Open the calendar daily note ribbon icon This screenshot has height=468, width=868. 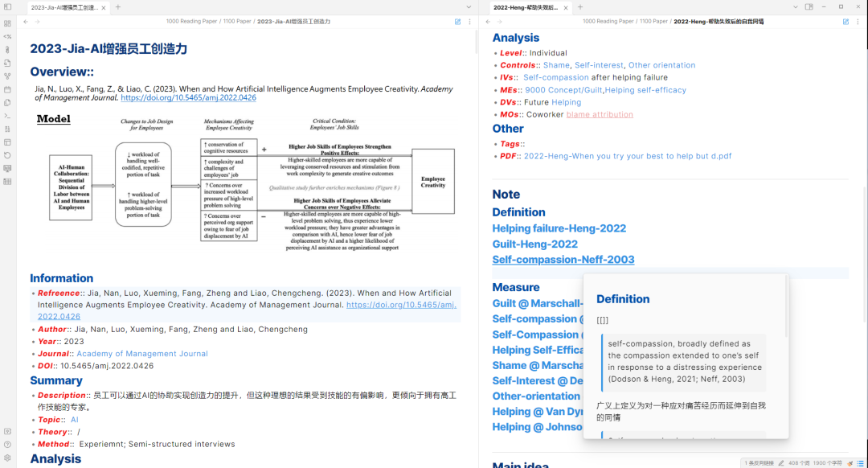point(7,90)
